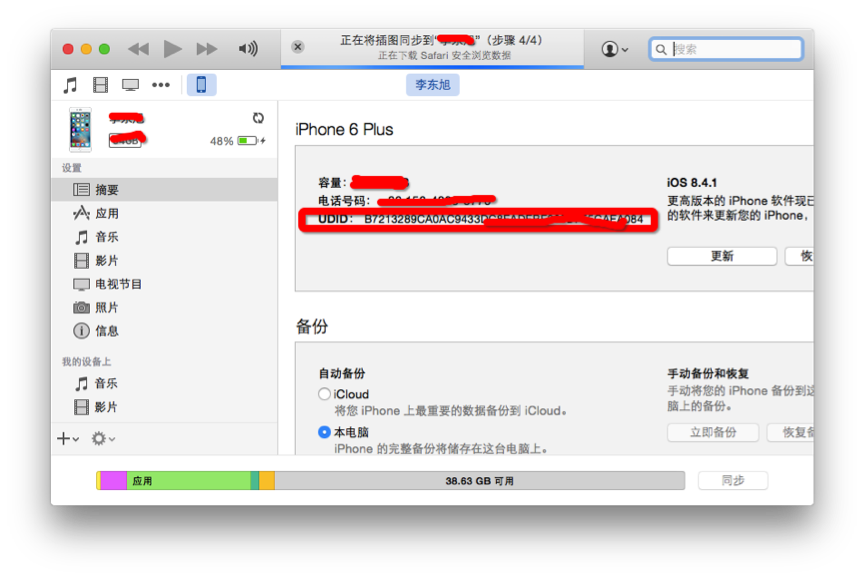Click the 照片 camera icon
The image size is (865, 579).
81,308
